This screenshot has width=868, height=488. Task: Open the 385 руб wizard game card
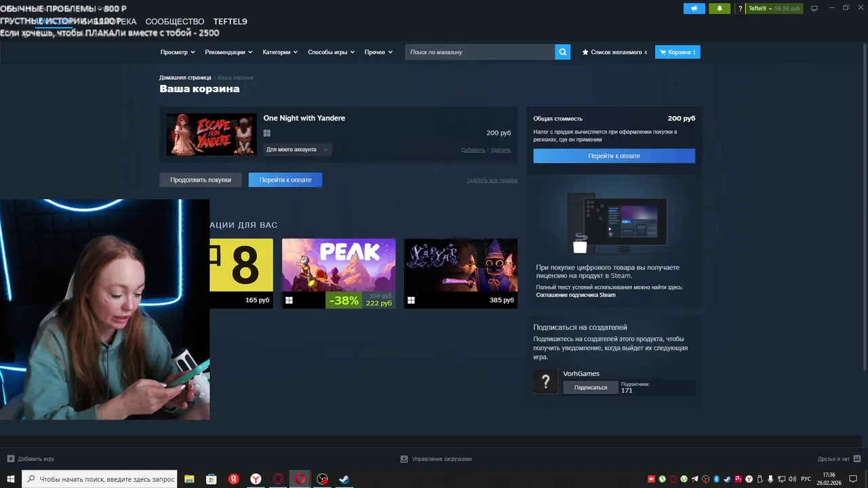tap(460, 273)
